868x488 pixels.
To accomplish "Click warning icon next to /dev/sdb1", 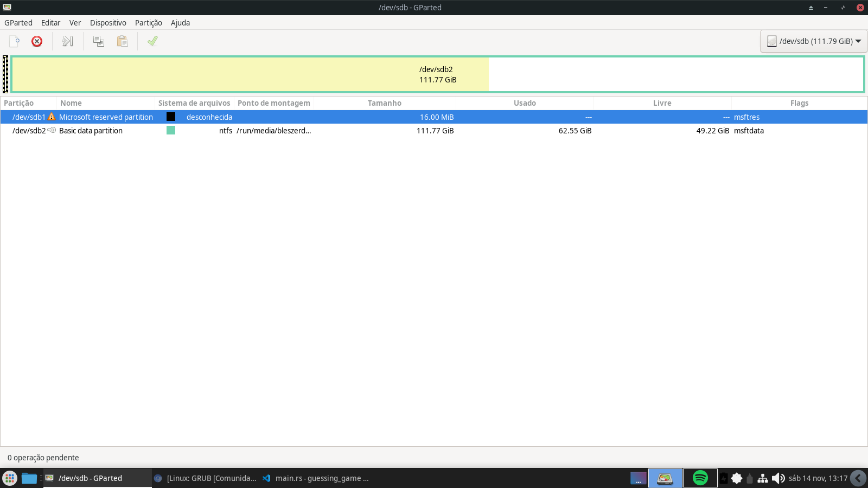I will [x=52, y=117].
